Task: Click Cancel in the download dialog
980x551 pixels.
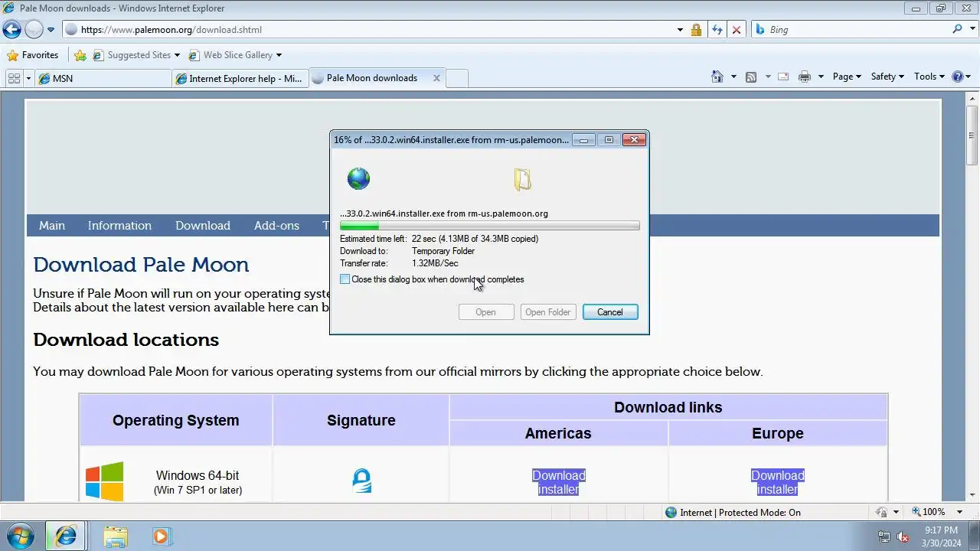Action: coord(610,312)
